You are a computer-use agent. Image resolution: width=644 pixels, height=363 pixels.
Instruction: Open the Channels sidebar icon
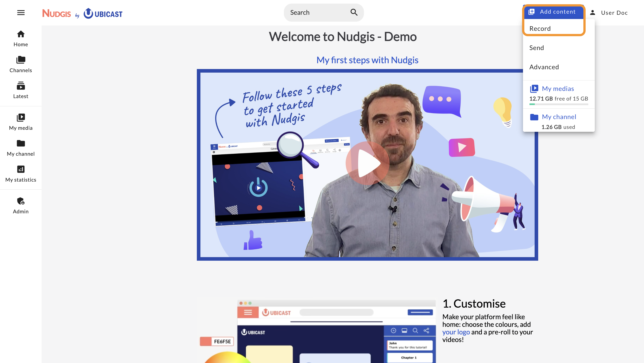21,60
